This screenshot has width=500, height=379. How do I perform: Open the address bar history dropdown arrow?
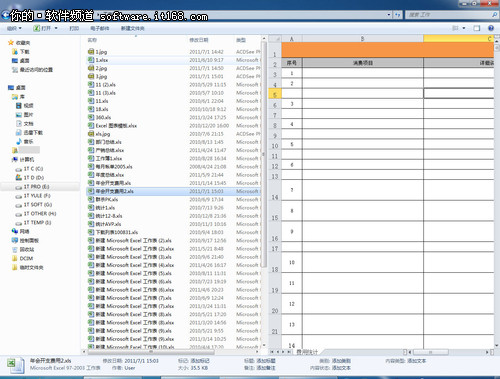(x=389, y=15)
